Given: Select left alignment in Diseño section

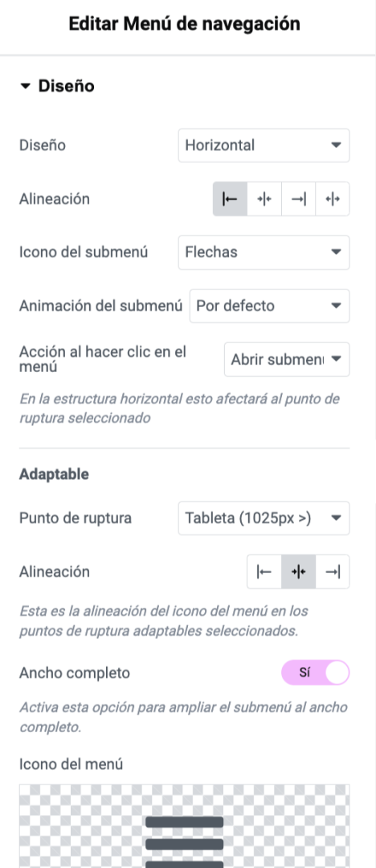Looking at the screenshot, I should coord(230,199).
